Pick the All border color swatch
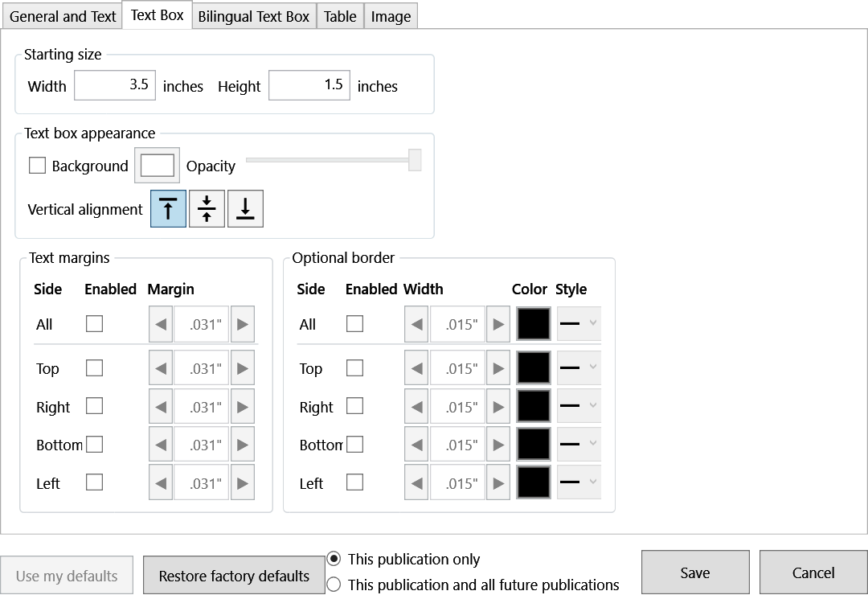 534,323
